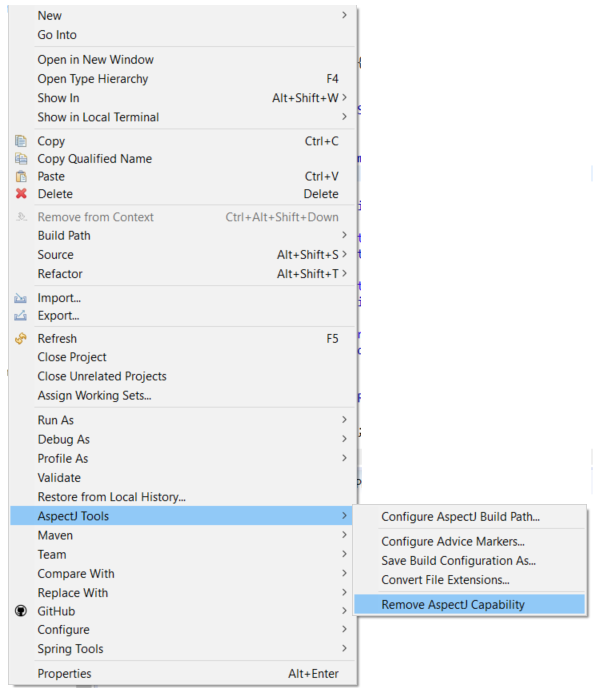Expand the Show In submenu arrow
The image size is (614, 691).
[344, 97]
